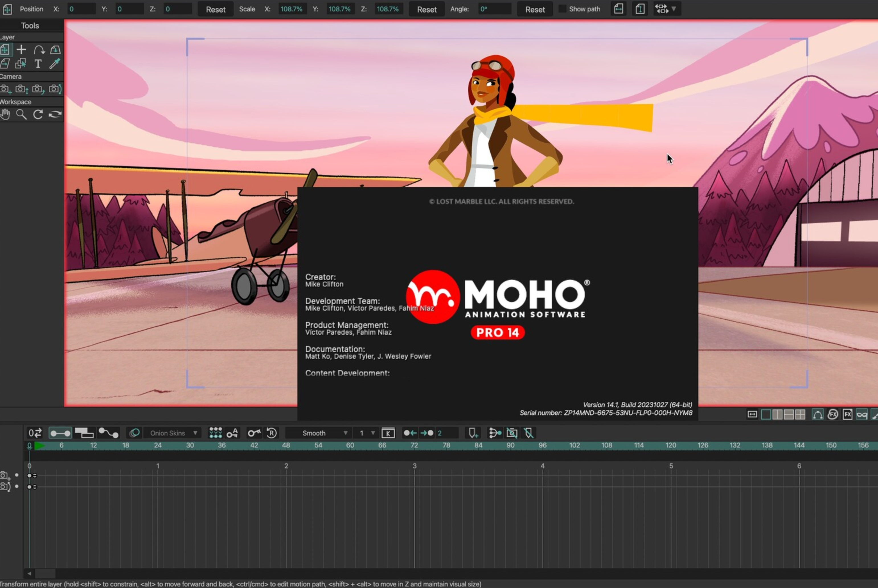878x588 pixels.
Task: Toggle the onion skin rings button
Action: tap(134, 433)
